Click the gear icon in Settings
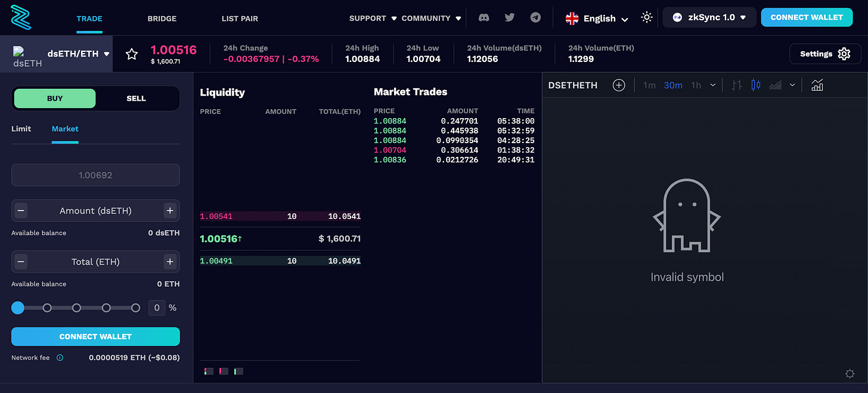 [x=844, y=54]
